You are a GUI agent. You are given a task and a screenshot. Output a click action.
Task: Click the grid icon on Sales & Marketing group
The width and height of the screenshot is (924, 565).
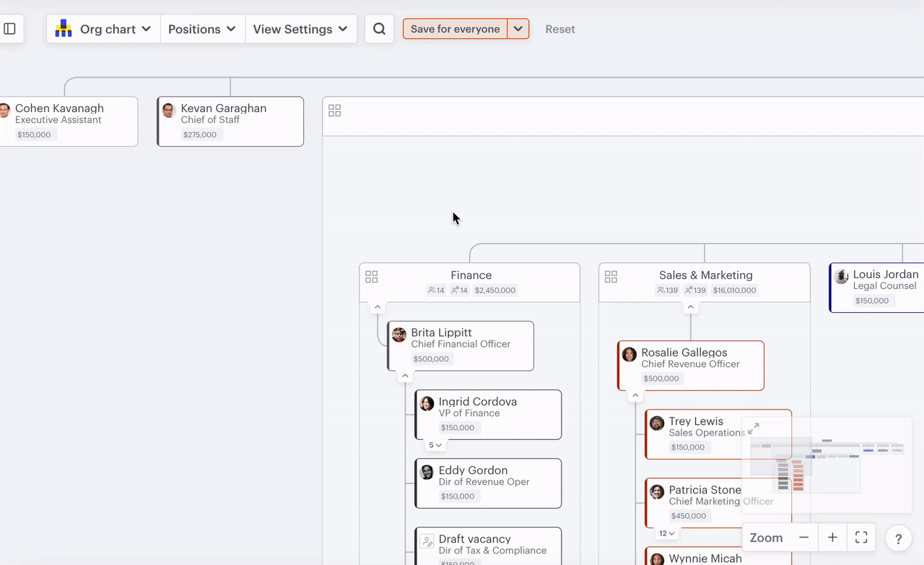[611, 277]
